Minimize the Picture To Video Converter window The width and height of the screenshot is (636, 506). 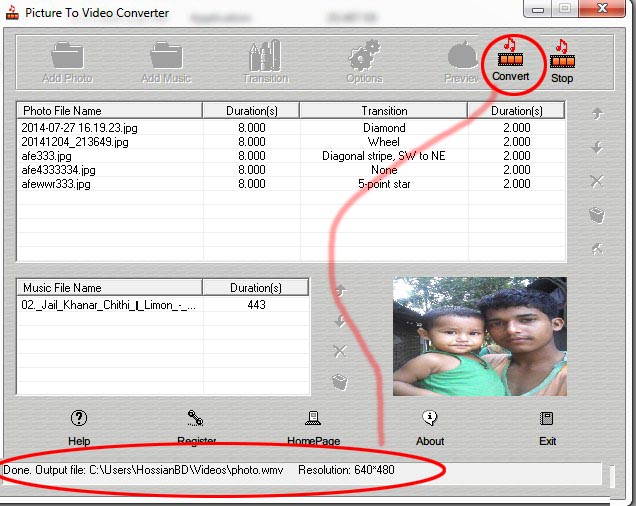pyautogui.click(x=538, y=9)
